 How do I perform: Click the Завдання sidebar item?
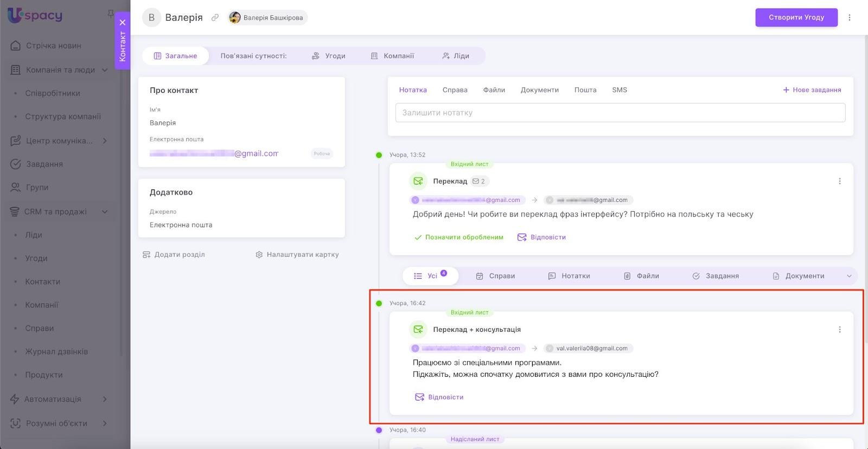pyautogui.click(x=44, y=164)
